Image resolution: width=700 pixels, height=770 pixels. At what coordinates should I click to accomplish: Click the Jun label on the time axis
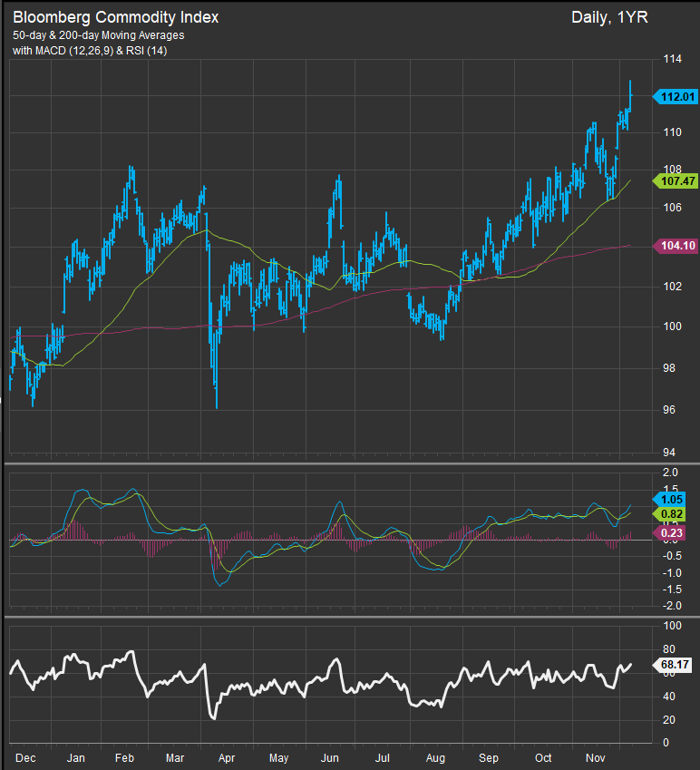tap(331, 756)
